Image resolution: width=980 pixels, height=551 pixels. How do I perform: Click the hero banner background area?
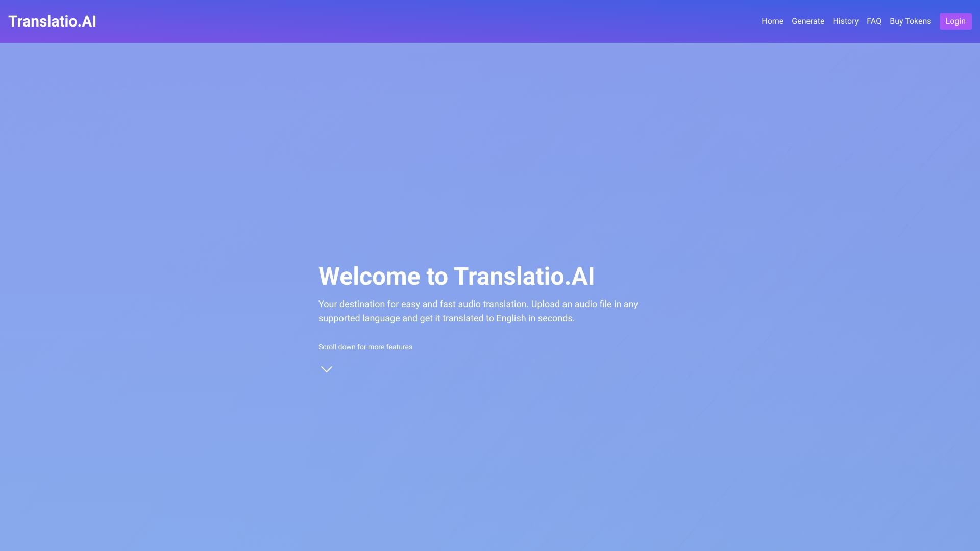(490, 153)
